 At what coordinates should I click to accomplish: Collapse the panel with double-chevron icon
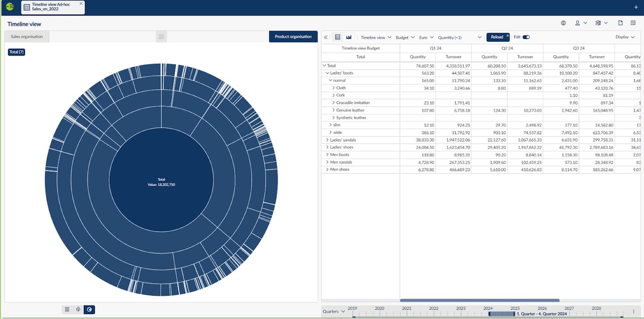326,37
